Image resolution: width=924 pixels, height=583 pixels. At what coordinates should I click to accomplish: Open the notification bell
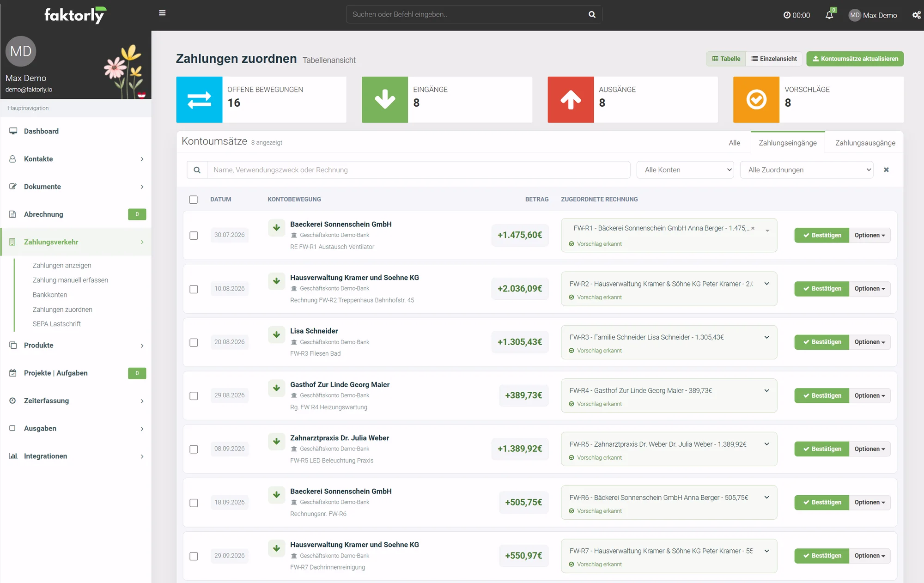tap(829, 15)
